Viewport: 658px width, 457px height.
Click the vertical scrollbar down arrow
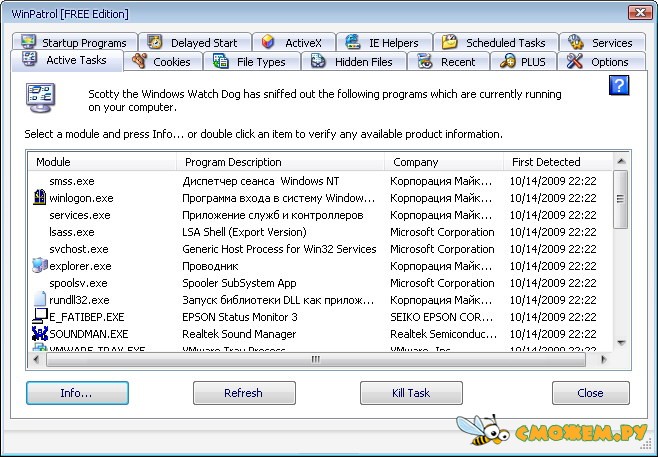621,343
